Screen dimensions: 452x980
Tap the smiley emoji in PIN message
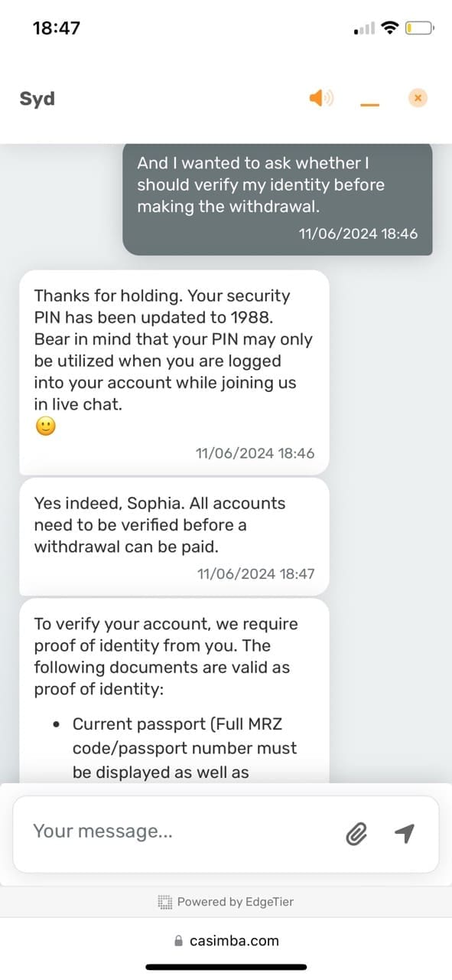tap(46, 427)
